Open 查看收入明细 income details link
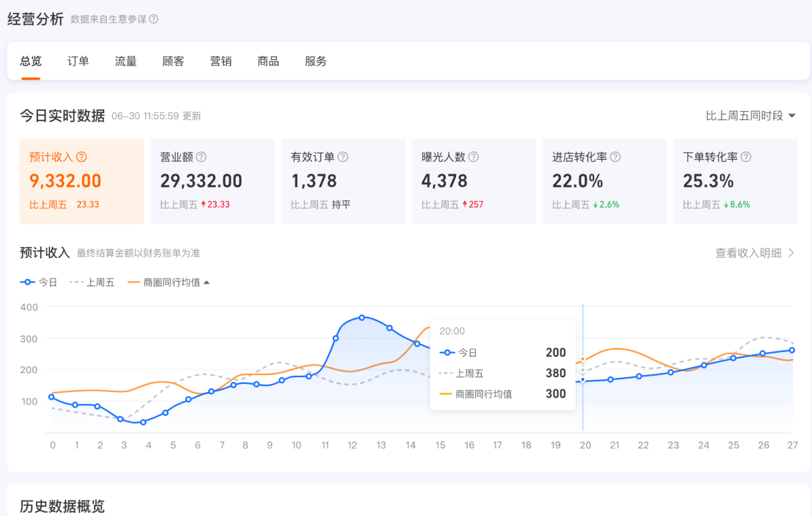812x516 pixels. coord(752,253)
